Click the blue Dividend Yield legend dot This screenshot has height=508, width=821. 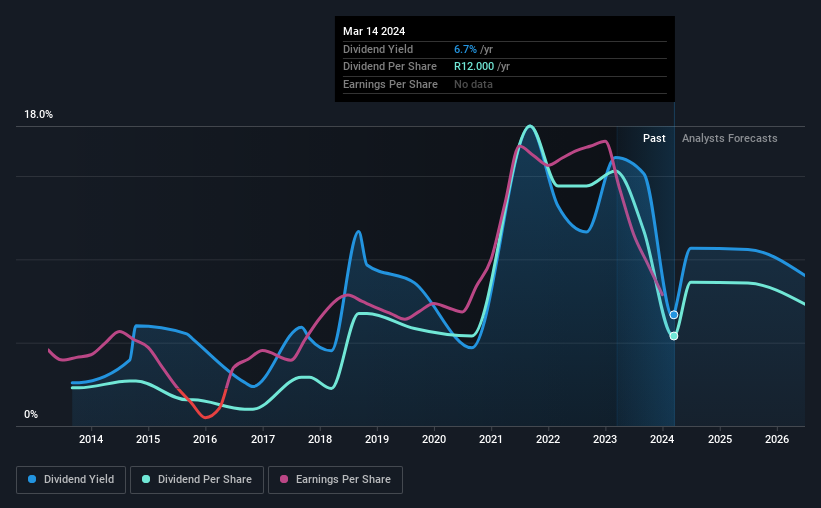click(32, 479)
